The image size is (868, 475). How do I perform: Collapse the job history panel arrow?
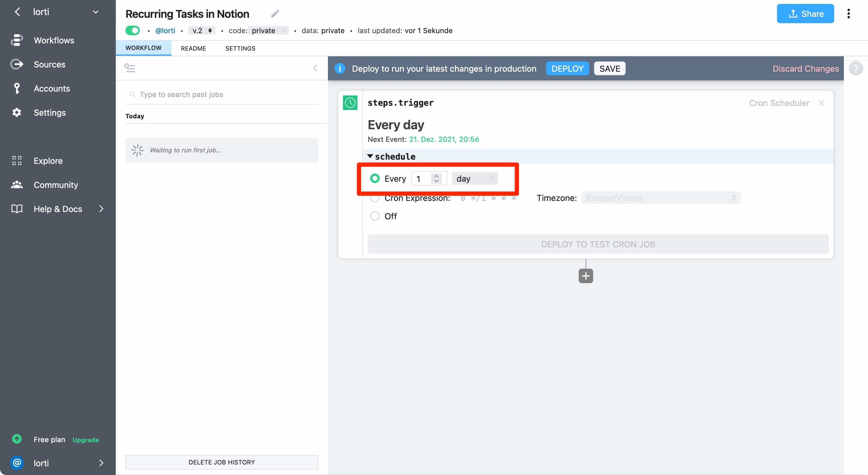point(315,68)
